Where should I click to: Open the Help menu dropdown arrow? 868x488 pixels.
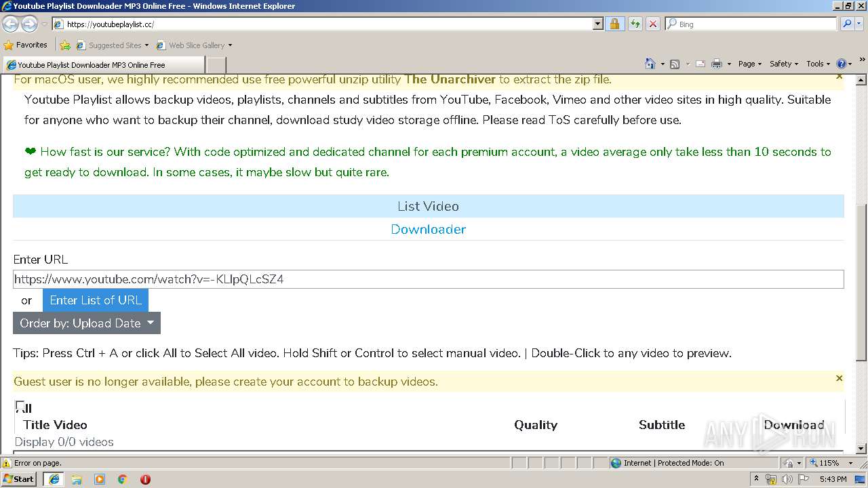click(850, 64)
